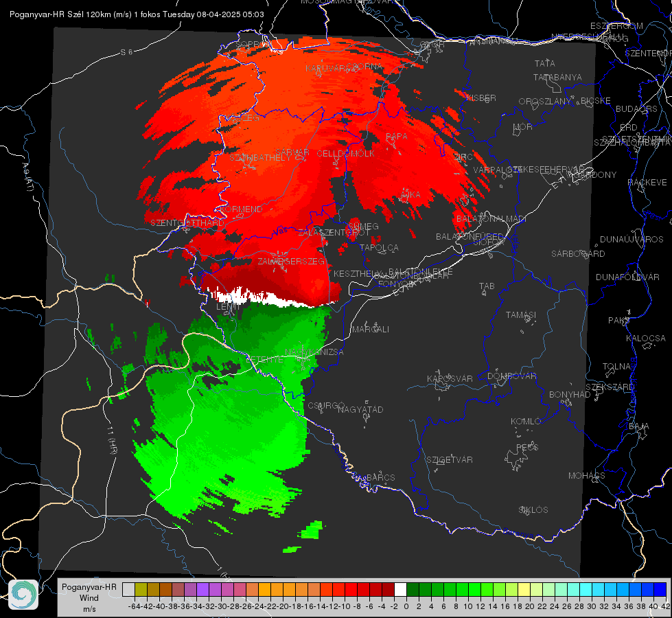Click the TAPOLCA town label
Image resolution: width=672 pixels, height=618 pixels.
click(379, 247)
